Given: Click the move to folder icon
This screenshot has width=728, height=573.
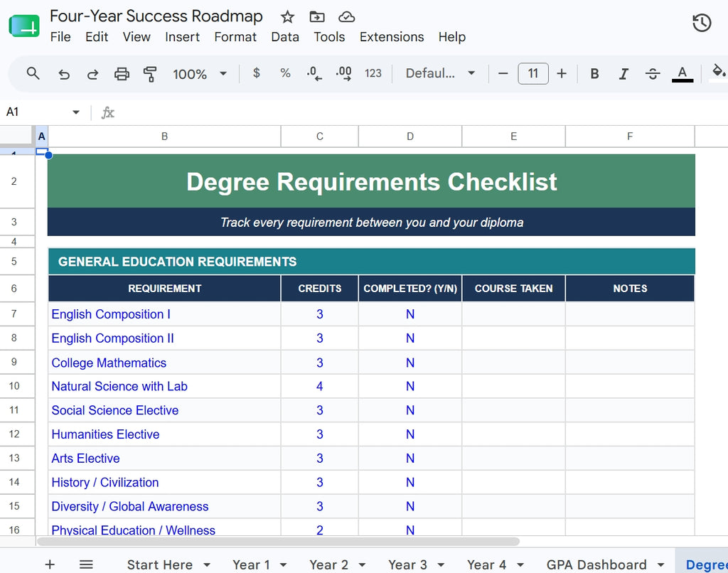Looking at the screenshot, I should [317, 17].
